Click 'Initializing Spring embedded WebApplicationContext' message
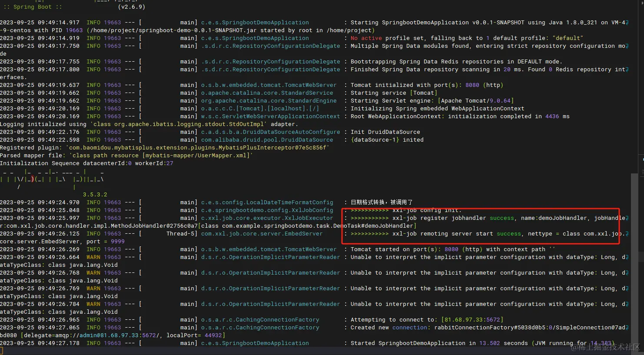 (438, 109)
